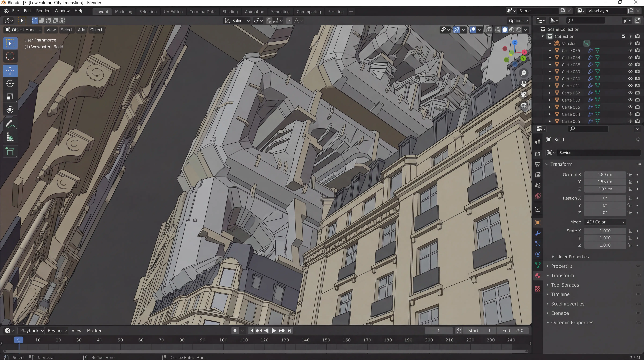The width and height of the screenshot is (644, 360).
Task: Expand the Tool Spraces panel
Action: [x=565, y=285]
